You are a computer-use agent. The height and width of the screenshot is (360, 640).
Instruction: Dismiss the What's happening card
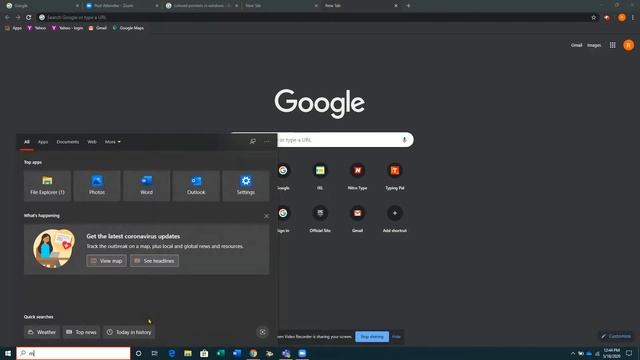(x=267, y=216)
